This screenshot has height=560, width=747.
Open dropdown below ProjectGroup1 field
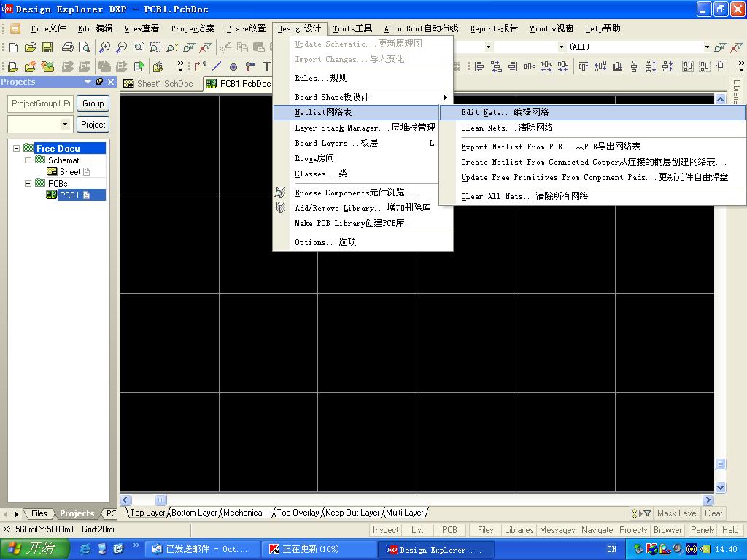pos(65,124)
